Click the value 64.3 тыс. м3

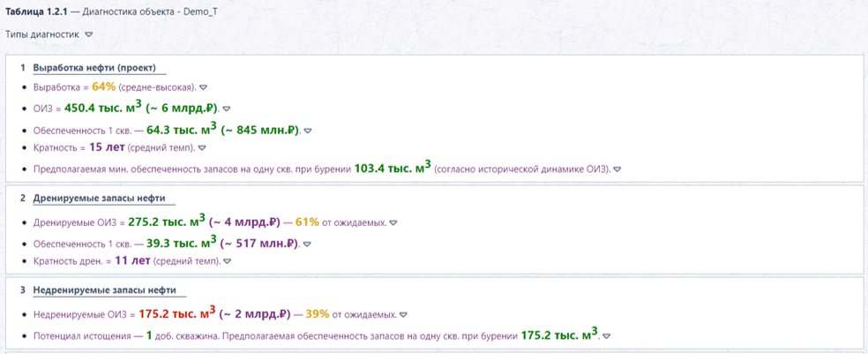point(182,130)
